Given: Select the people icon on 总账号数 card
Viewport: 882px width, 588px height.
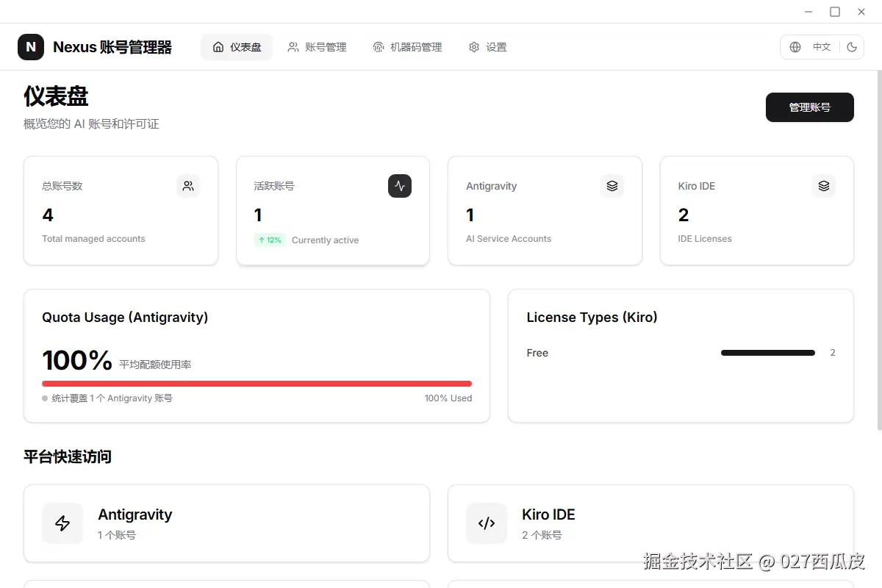Looking at the screenshot, I should point(188,186).
